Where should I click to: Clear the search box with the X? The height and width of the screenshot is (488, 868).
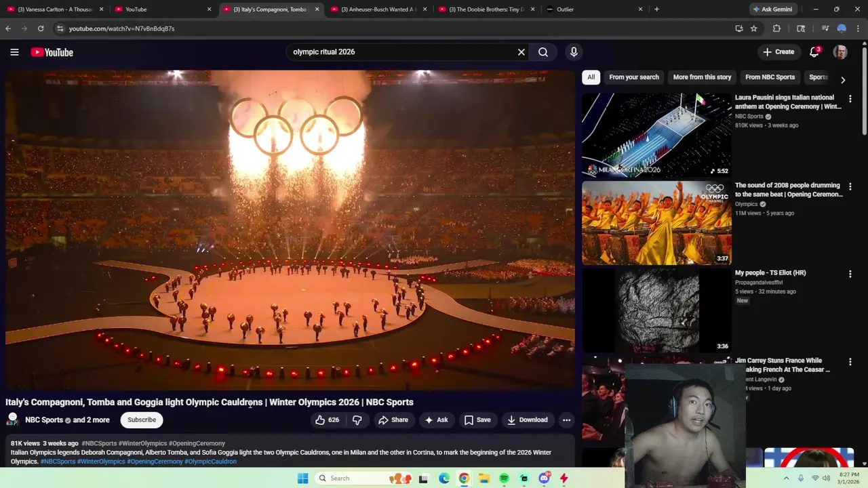[x=521, y=52]
